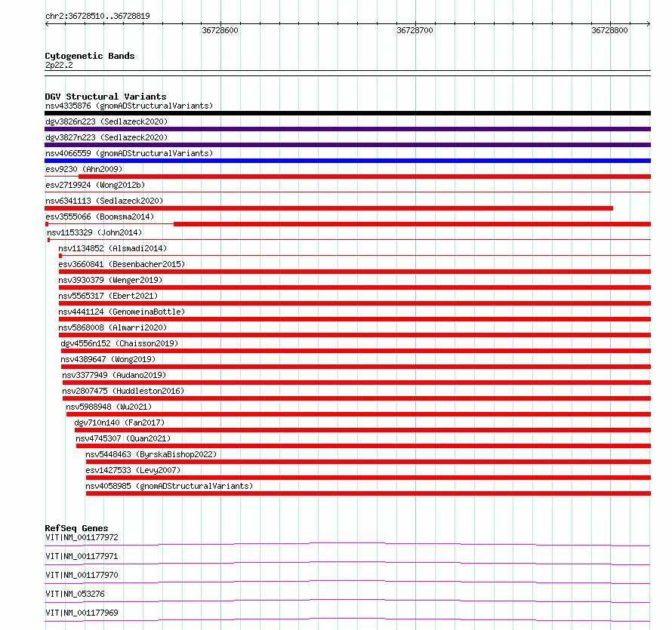Click the red bar of nsv4058985
Screen dimensions: 672x630
click(x=368, y=493)
